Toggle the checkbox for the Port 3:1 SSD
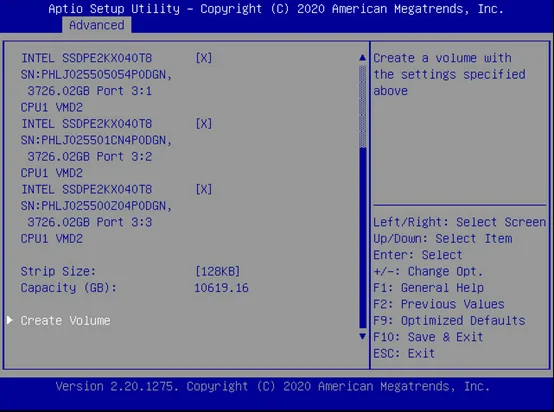This screenshot has width=554, height=412. (204, 58)
